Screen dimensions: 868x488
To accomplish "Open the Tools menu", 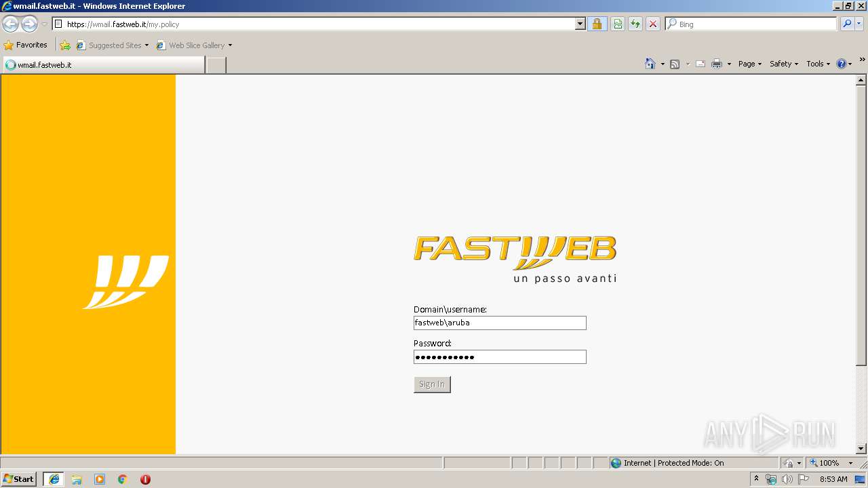I will pos(818,64).
